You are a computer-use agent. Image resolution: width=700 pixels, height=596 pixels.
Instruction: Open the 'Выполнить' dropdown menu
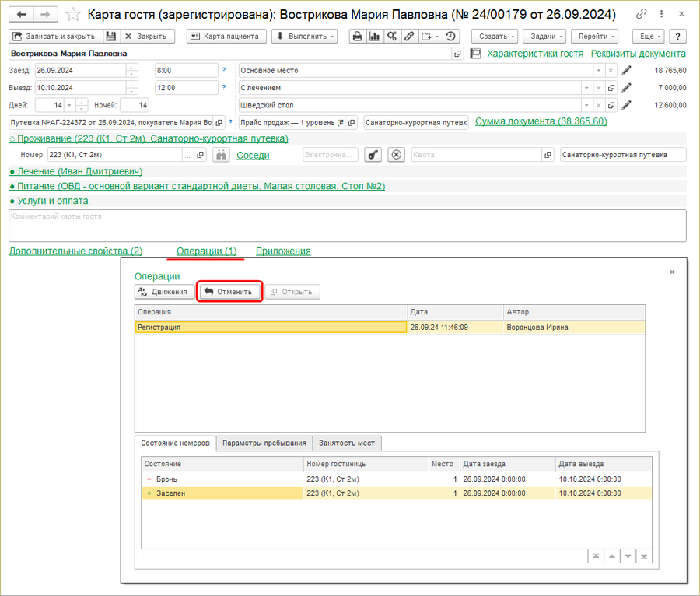click(x=304, y=37)
